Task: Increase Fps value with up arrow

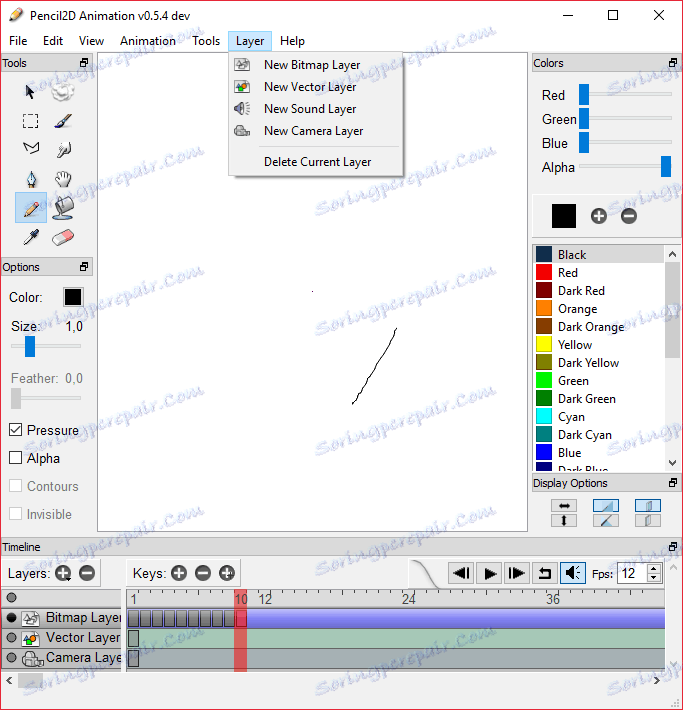Action: (x=653, y=569)
